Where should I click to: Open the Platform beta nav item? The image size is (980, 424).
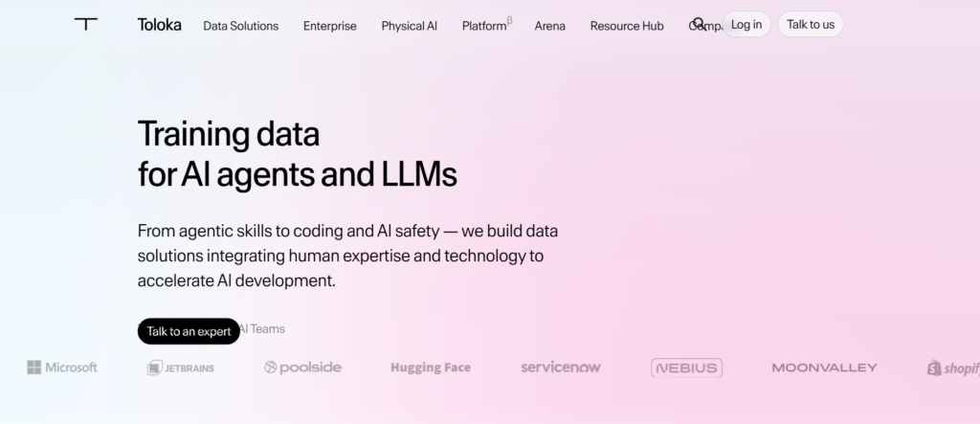point(487,25)
